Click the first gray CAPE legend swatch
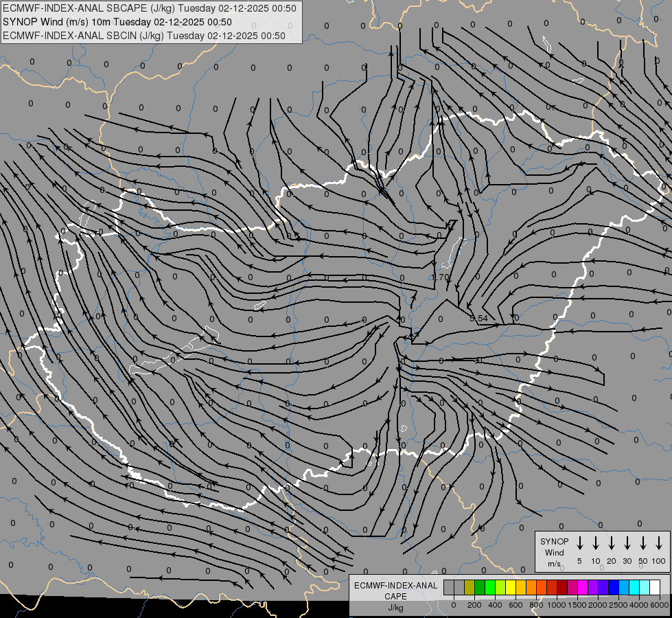 click(449, 587)
